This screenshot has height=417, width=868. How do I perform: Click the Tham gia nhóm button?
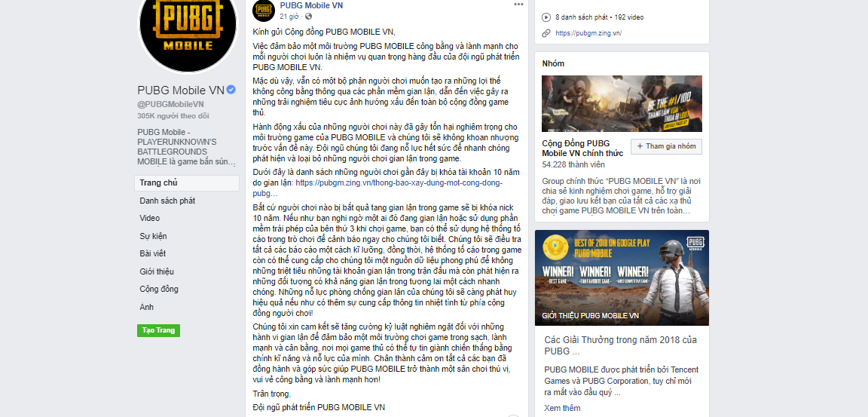[667, 146]
